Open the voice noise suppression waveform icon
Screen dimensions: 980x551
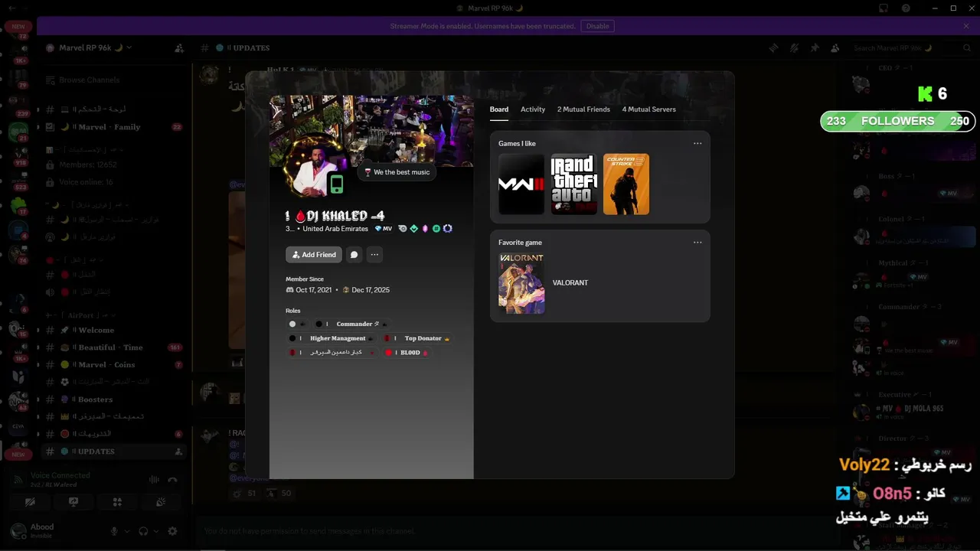154,480
